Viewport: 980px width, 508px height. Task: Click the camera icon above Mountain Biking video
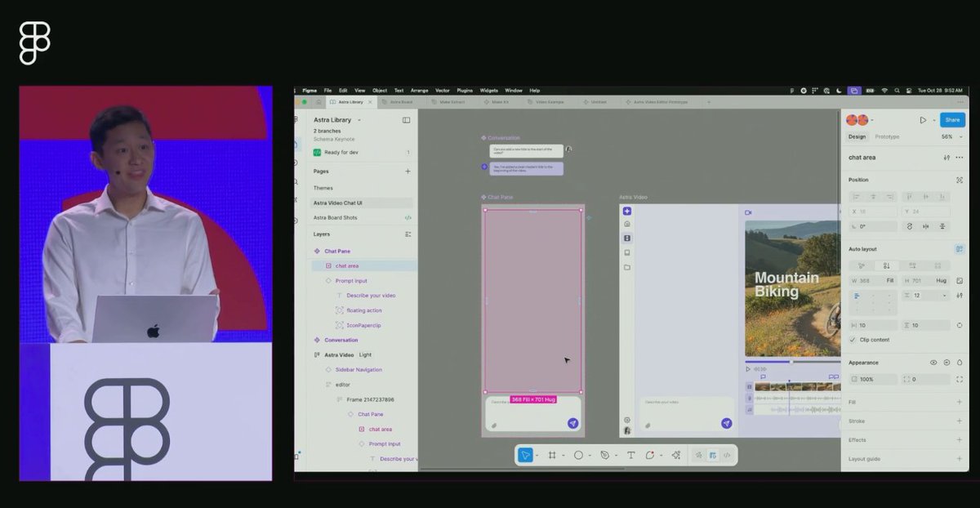(748, 212)
